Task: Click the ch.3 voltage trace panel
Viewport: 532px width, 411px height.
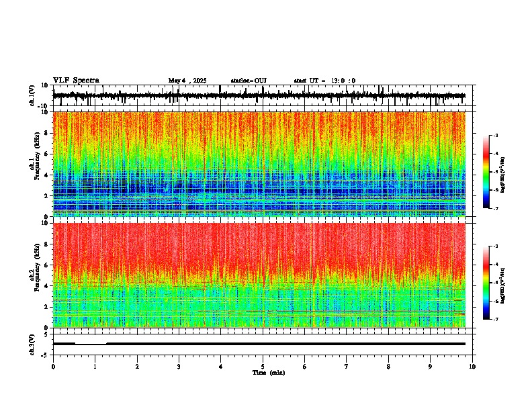Action: (263, 345)
